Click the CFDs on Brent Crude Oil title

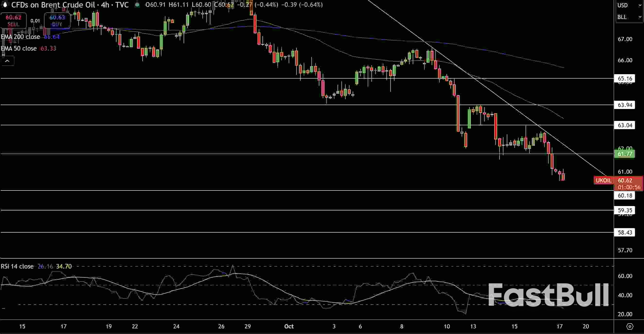click(53, 5)
